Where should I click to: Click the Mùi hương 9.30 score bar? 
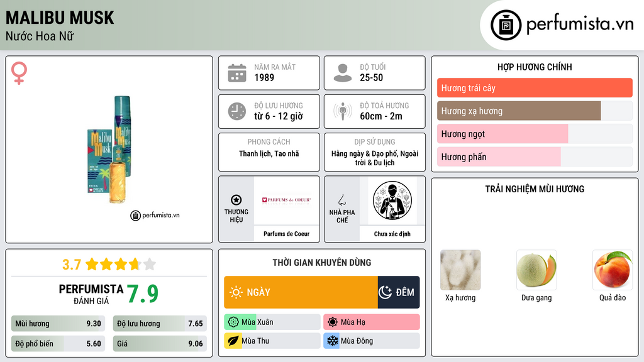[x=58, y=324]
